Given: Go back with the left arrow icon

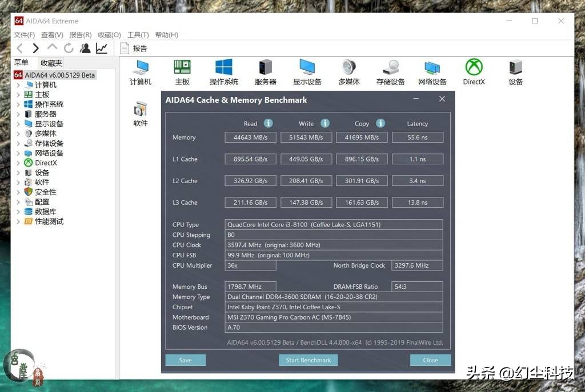Looking at the screenshot, I should pos(20,48).
